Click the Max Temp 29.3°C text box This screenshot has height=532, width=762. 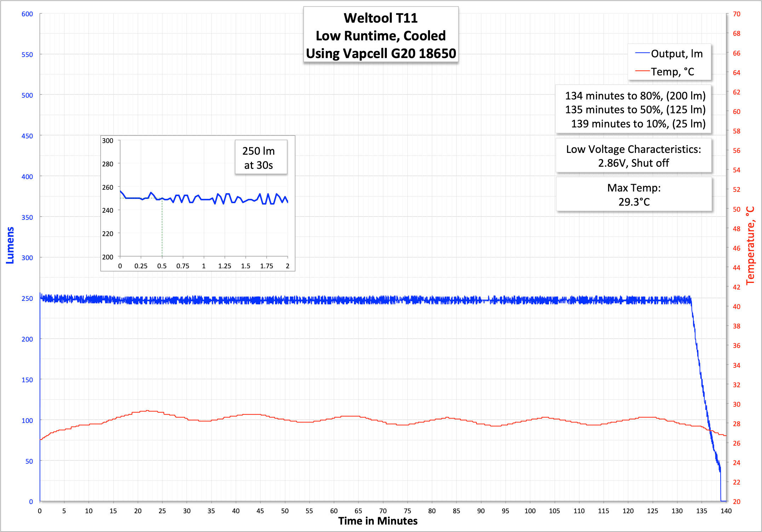pyautogui.click(x=634, y=195)
